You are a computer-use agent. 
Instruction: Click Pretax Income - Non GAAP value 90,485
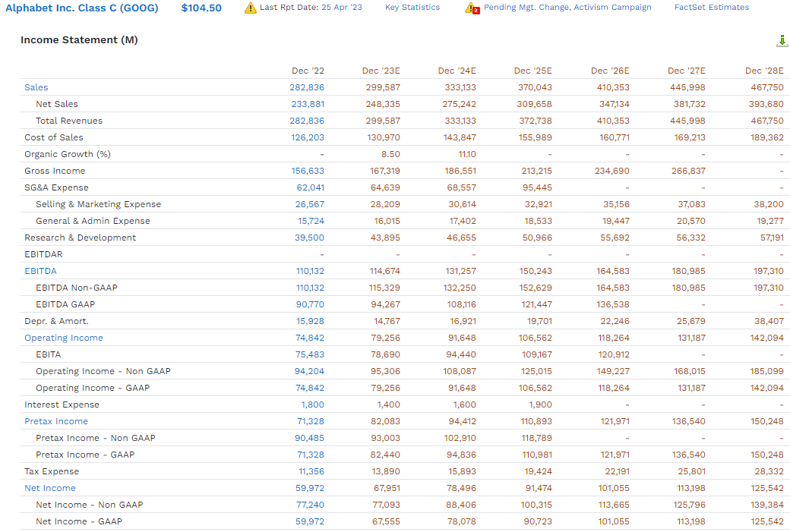tap(309, 438)
